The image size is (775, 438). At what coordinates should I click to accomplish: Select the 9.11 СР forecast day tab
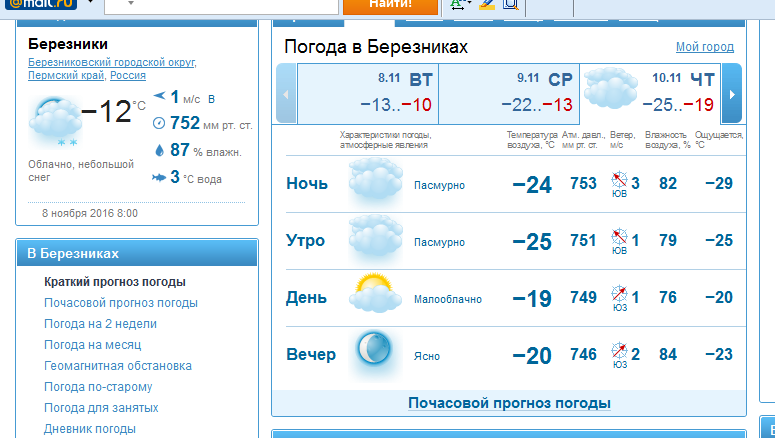point(510,92)
